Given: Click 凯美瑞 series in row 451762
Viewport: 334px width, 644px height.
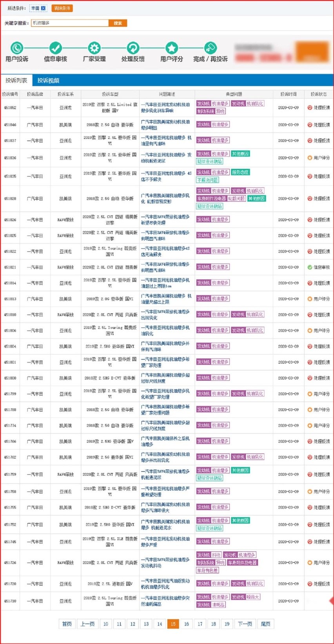Looking at the screenshot, I should tap(65, 457).
